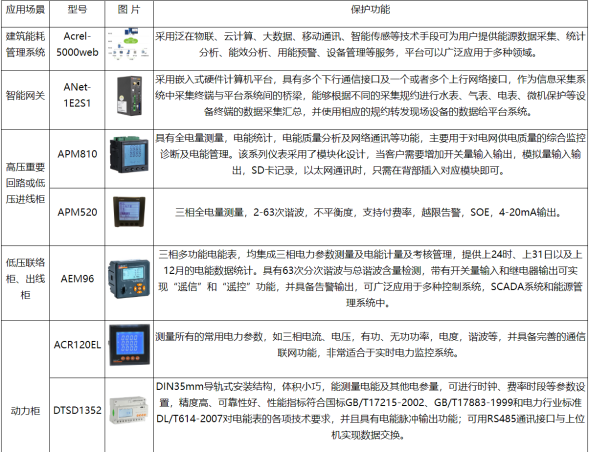590x453 pixels.
Task: Click the ANet-1E2S1 description starting 采用嵌入式硬件
Action: [370, 96]
